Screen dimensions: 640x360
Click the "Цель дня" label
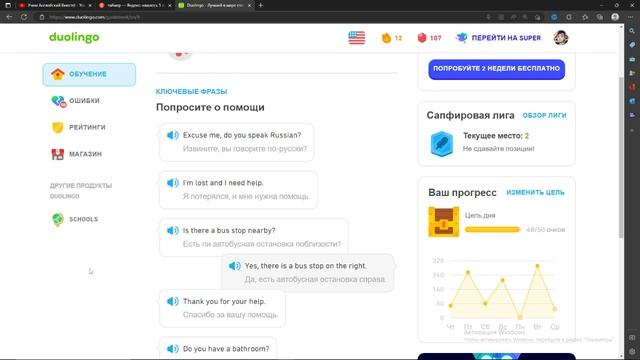click(x=480, y=215)
